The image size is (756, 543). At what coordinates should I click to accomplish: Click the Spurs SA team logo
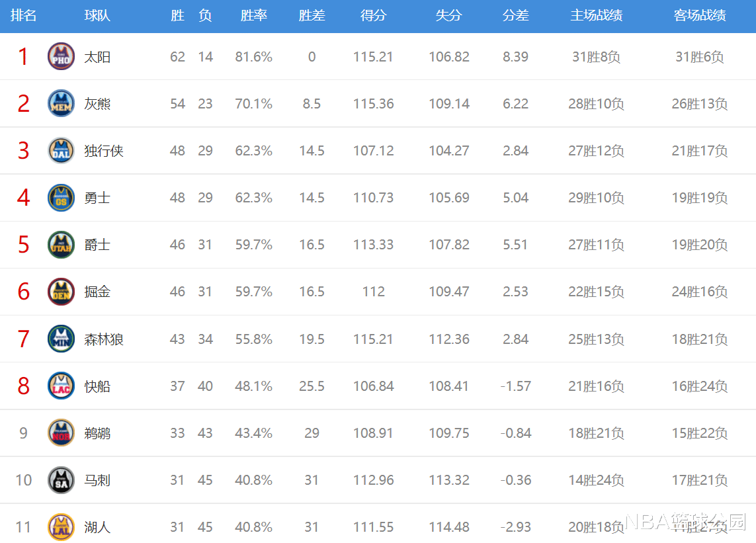62,480
